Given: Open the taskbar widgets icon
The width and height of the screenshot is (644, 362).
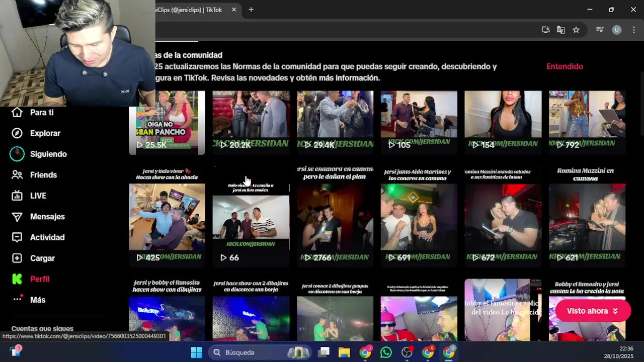Looking at the screenshot, I should pos(16,351).
